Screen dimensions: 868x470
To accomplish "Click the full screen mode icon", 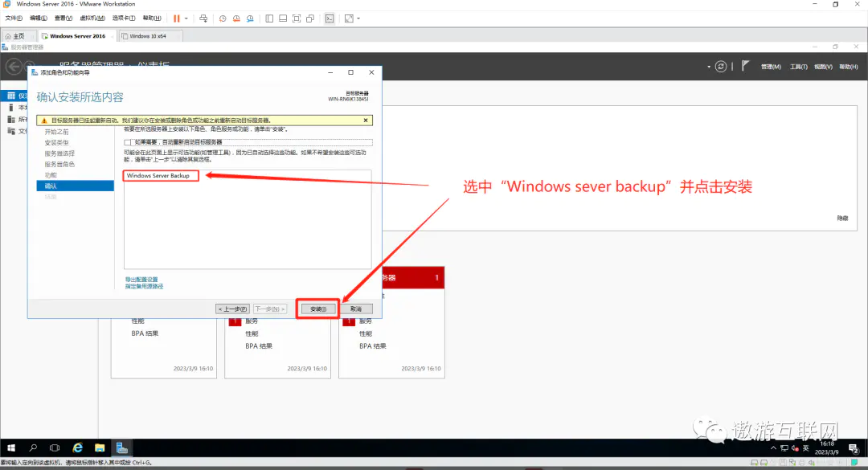I will (x=297, y=18).
